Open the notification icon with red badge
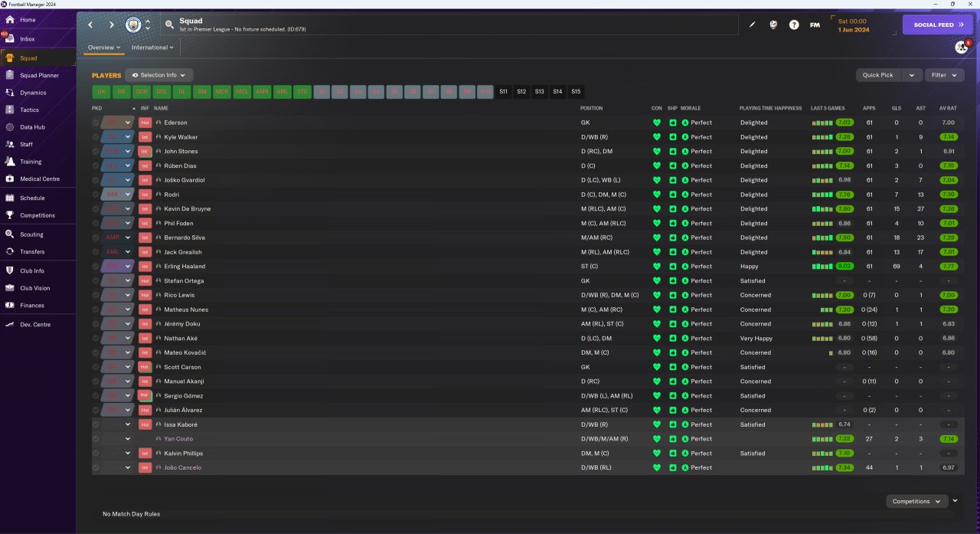Image resolution: width=980 pixels, height=534 pixels. [962, 47]
